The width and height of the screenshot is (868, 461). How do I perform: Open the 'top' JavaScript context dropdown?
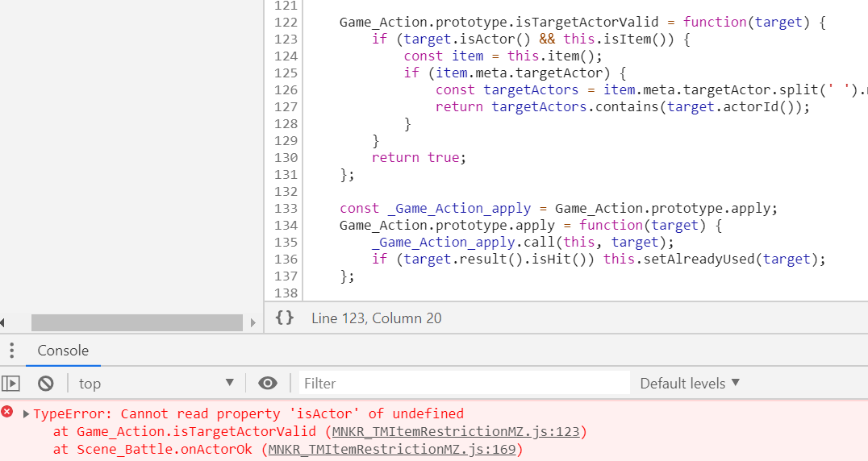pyautogui.click(x=156, y=383)
